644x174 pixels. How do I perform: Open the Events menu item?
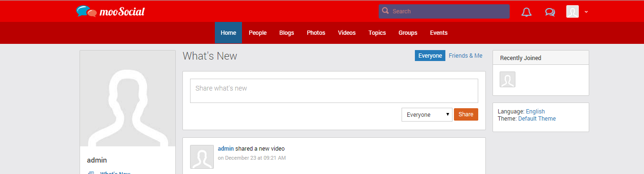[439, 33]
